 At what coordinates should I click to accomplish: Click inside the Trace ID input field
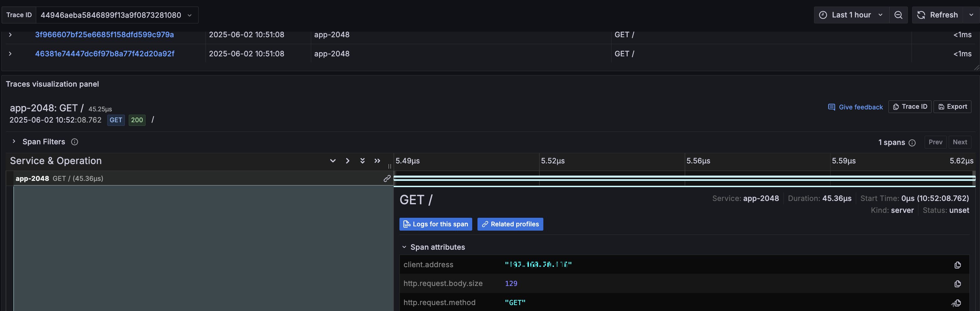pyautogui.click(x=114, y=15)
